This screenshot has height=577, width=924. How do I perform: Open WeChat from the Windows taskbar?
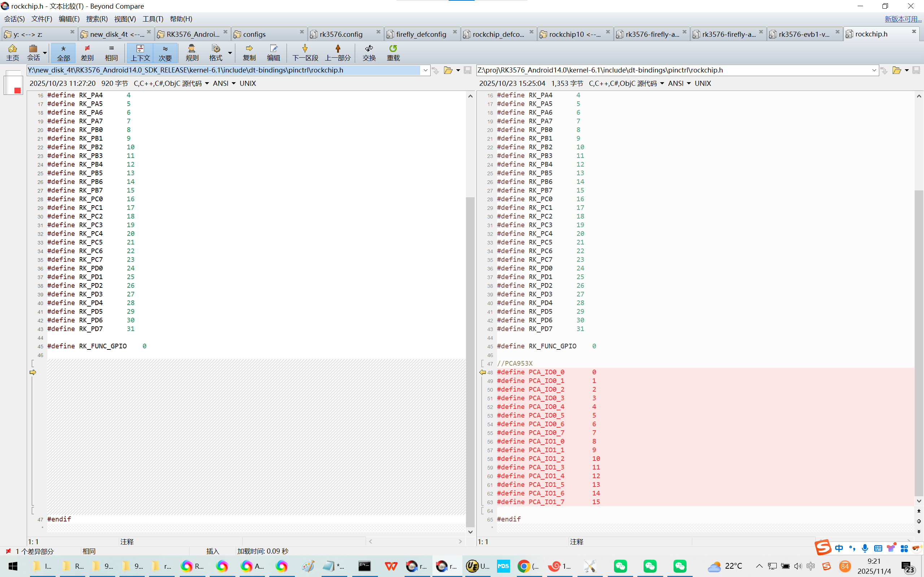(x=620, y=566)
